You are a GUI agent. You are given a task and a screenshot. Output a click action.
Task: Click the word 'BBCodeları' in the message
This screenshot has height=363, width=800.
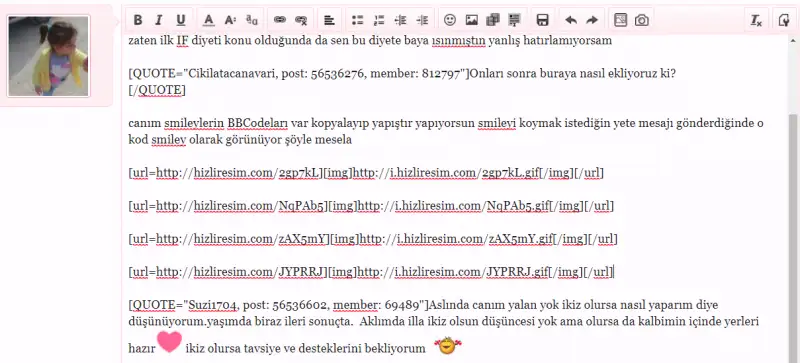pyautogui.click(x=258, y=124)
